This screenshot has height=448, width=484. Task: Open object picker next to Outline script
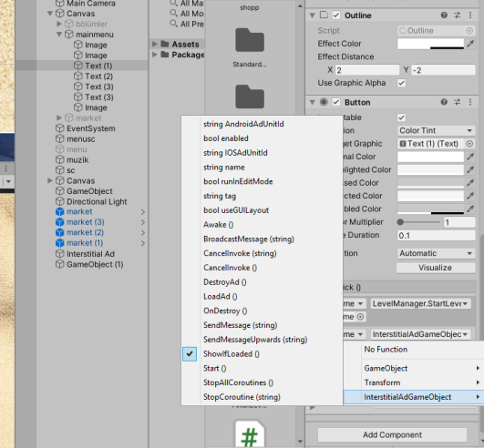(469, 31)
